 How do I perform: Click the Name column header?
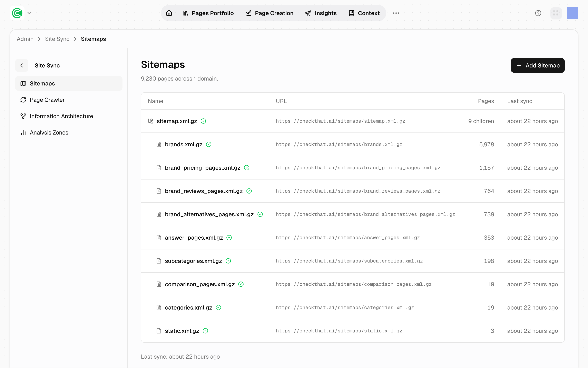pyautogui.click(x=156, y=101)
